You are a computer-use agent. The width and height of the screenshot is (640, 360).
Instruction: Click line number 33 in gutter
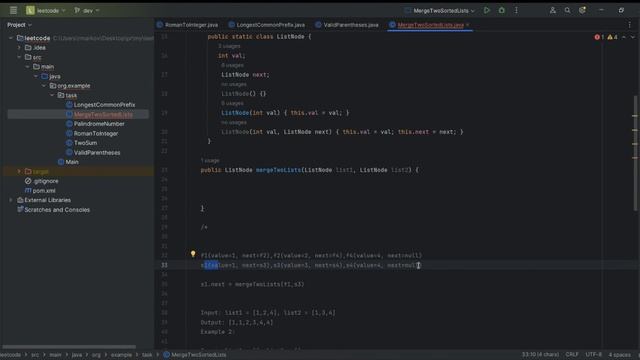164,265
